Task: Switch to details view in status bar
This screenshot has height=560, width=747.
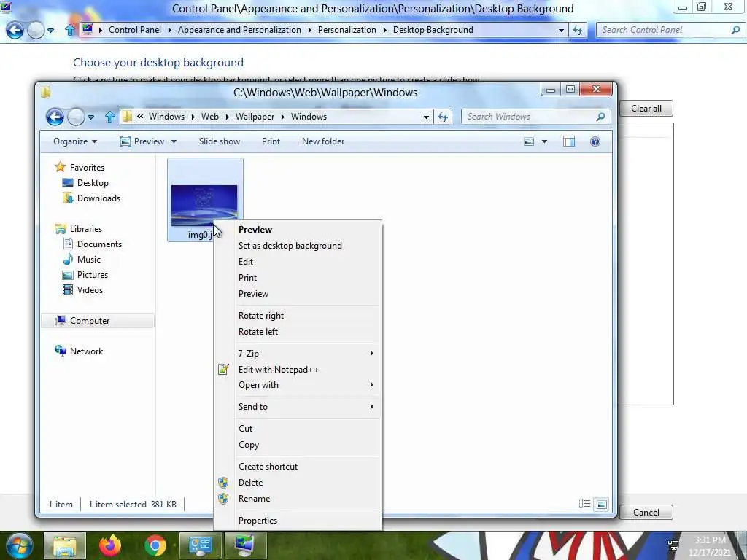Action: 584,504
